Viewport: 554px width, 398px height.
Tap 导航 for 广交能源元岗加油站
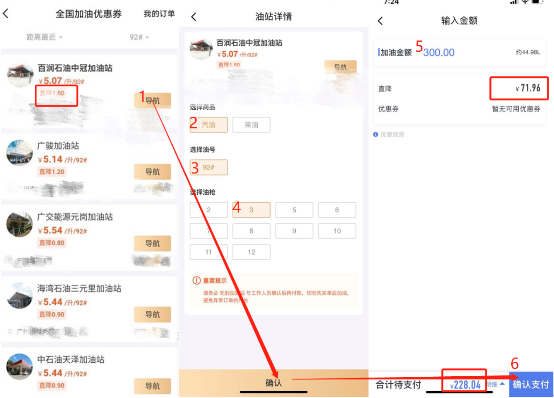152,243
